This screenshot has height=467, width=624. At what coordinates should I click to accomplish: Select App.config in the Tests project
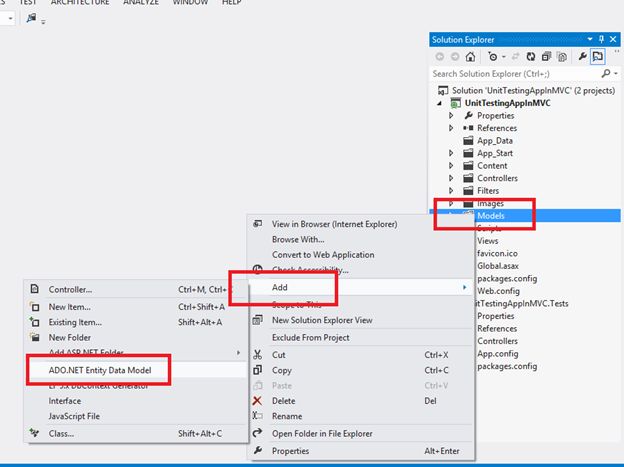tap(497, 354)
